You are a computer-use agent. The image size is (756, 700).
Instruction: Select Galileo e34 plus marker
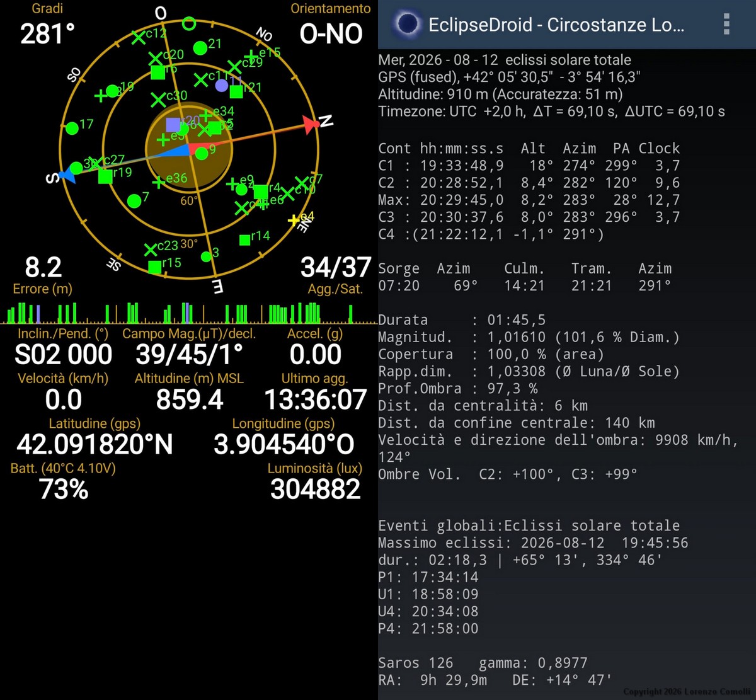205,116
